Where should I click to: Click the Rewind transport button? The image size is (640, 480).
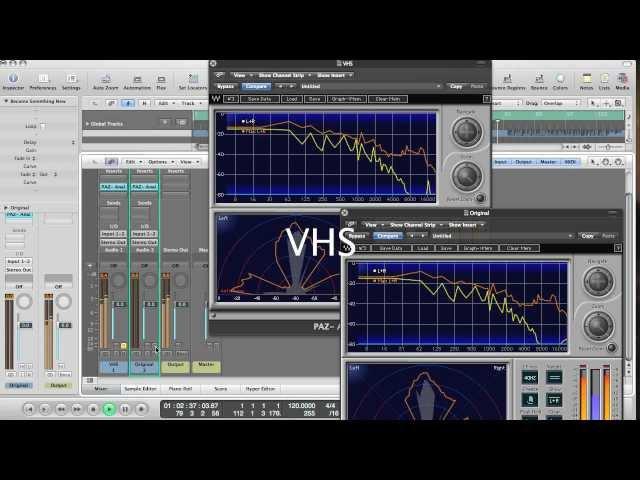(x=61, y=409)
